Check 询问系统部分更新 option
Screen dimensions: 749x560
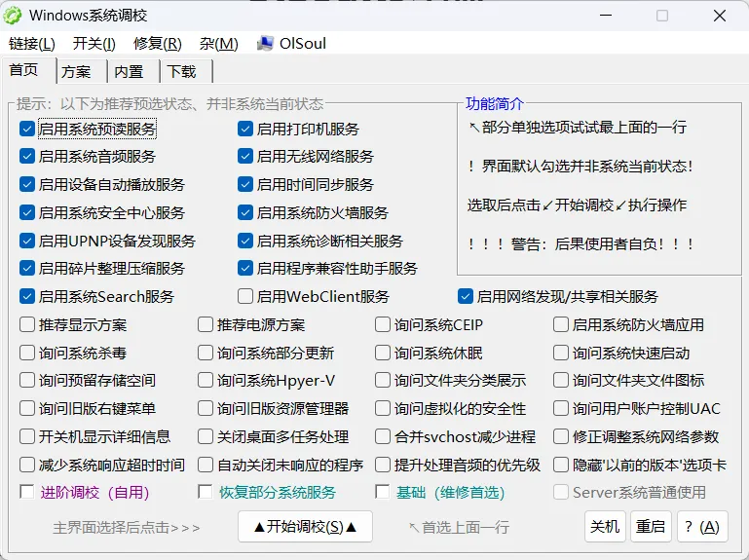[206, 354]
